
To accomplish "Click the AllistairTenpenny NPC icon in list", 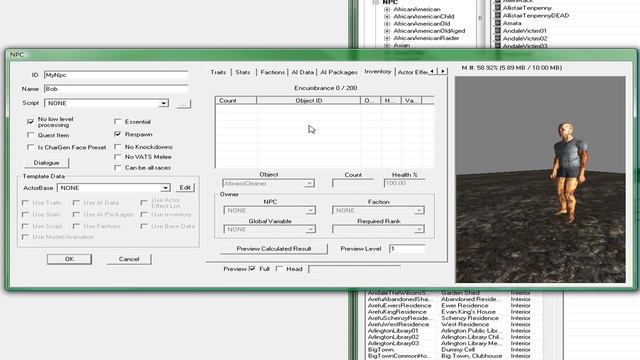I will coord(498,8).
